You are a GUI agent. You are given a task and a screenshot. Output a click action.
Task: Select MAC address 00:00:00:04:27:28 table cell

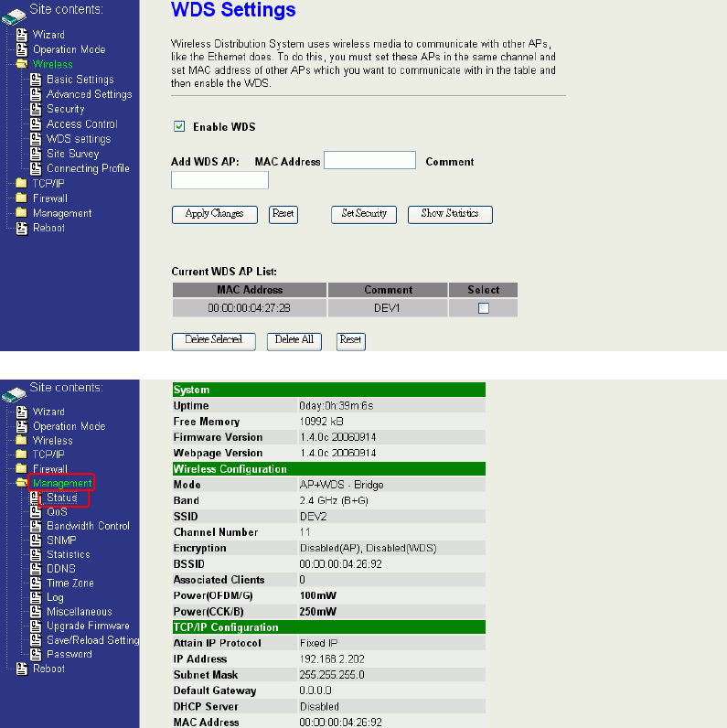click(x=250, y=308)
